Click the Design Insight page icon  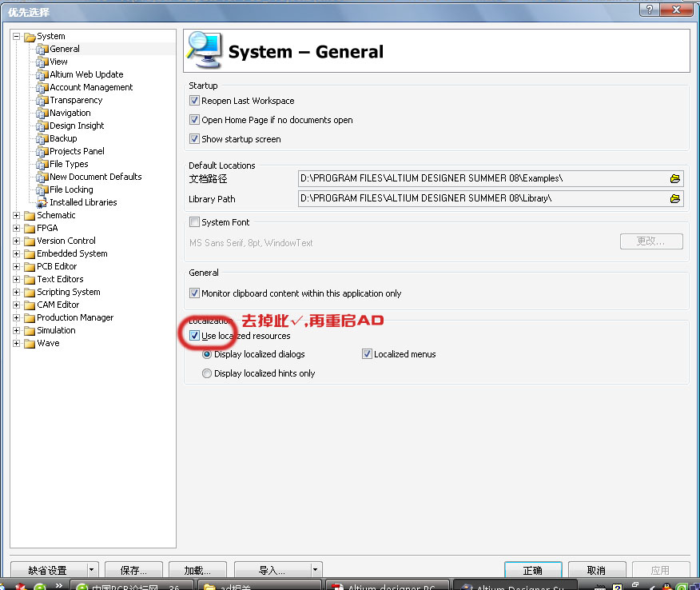[42, 126]
